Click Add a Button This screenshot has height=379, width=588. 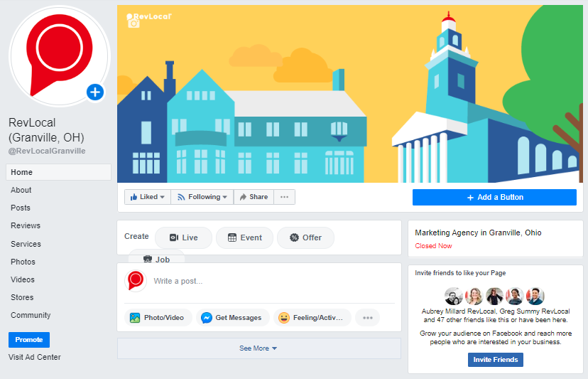[494, 197]
